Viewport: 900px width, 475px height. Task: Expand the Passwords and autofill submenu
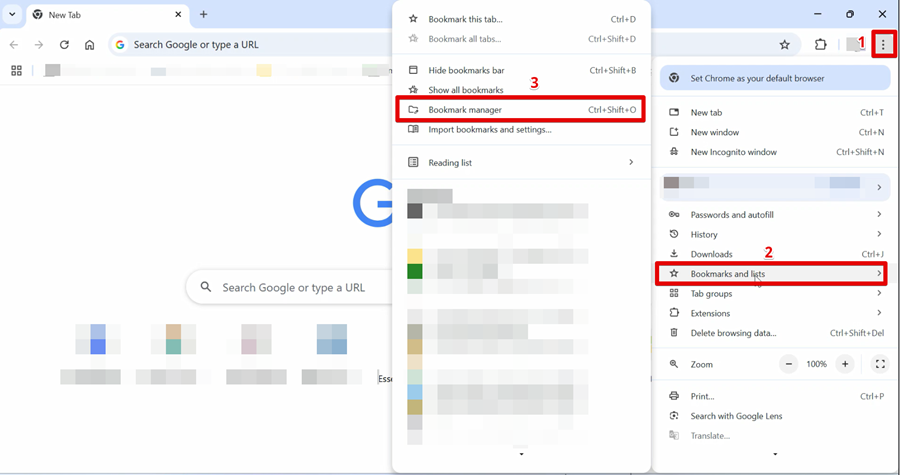pos(775,215)
